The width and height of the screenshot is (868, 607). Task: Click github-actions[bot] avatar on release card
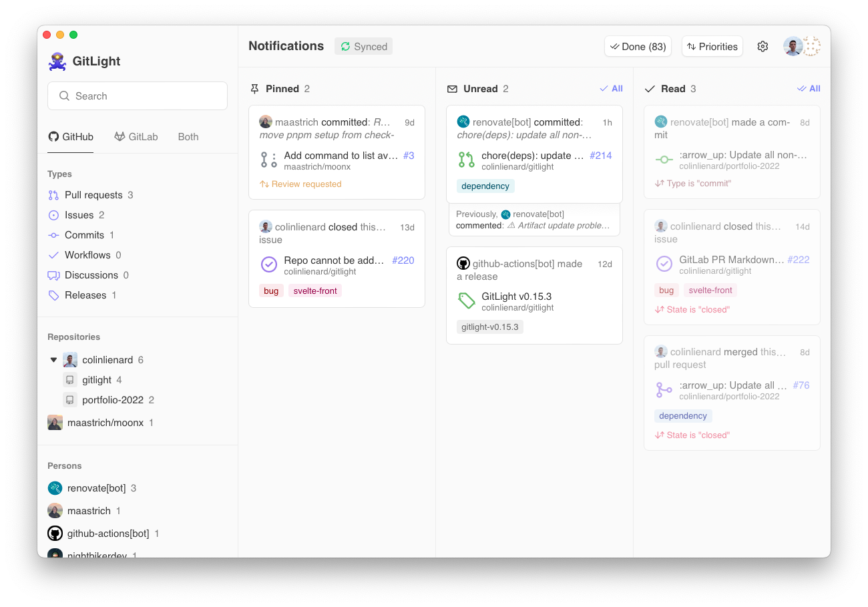[463, 263]
